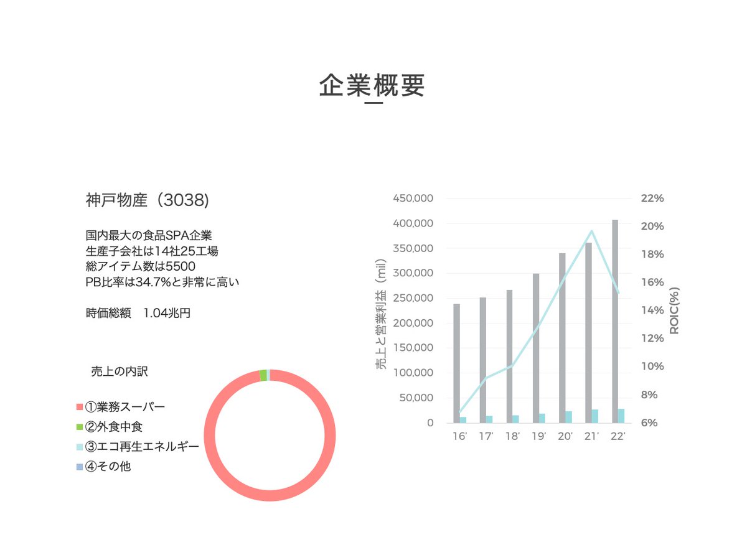This screenshot has width=747, height=560.
Task: Click the 400,000 axis label
Action: (x=413, y=223)
